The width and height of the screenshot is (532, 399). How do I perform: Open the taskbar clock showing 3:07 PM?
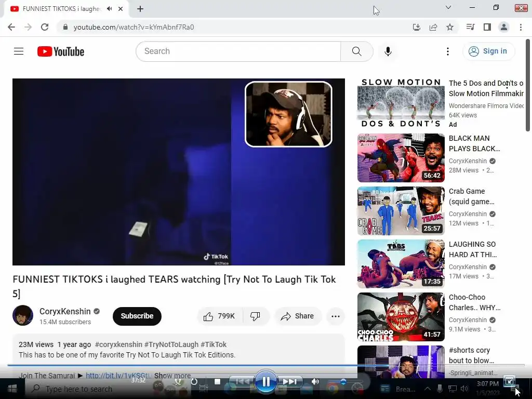[488, 389]
